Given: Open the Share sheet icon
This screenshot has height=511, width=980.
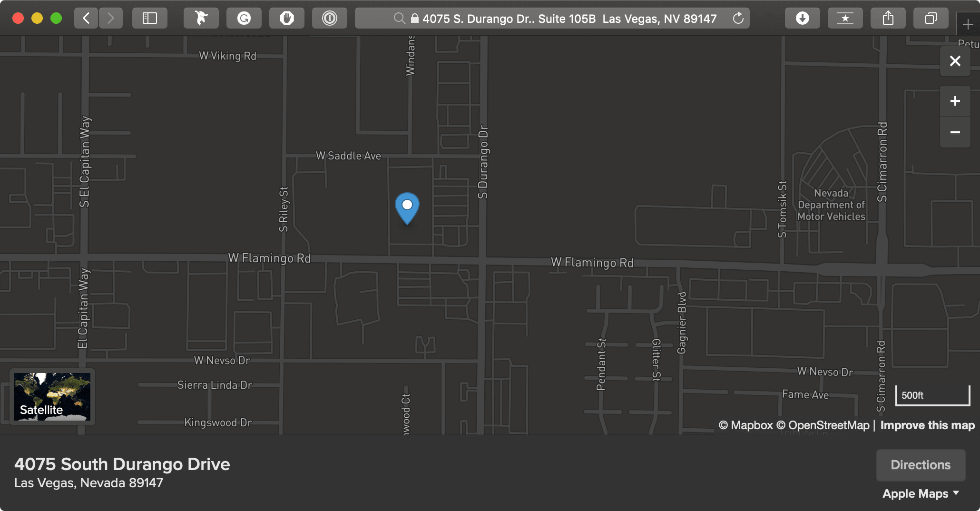Looking at the screenshot, I should pyautogui.click(x=888, y=19).
